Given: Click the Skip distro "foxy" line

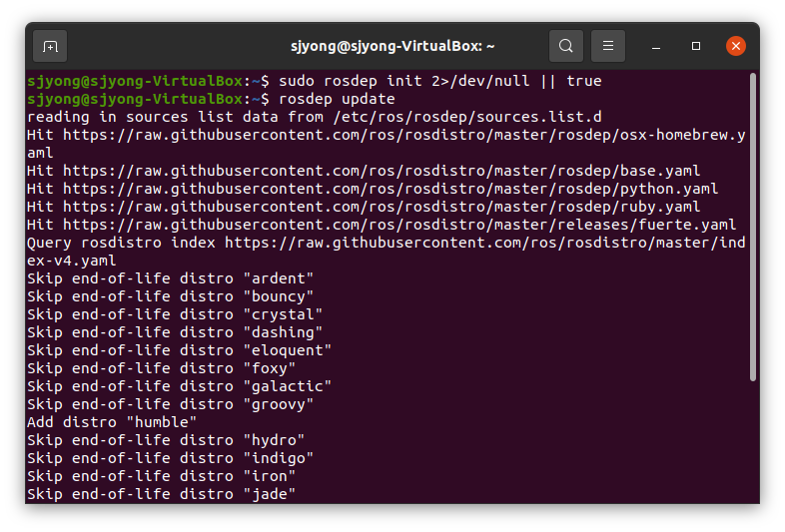Looking at the screenshot, I should (x=161, y=369).
